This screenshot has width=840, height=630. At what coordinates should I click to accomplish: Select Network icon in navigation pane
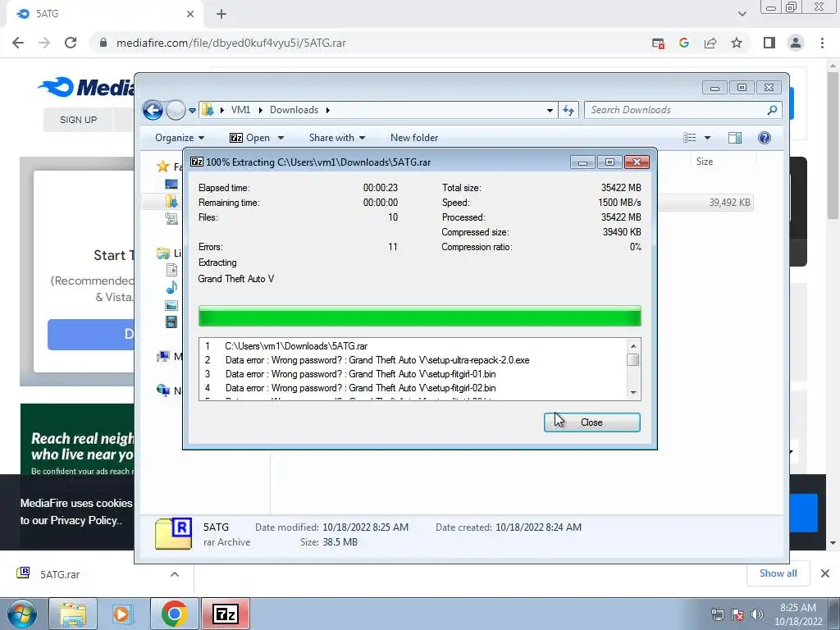[163, 390]
